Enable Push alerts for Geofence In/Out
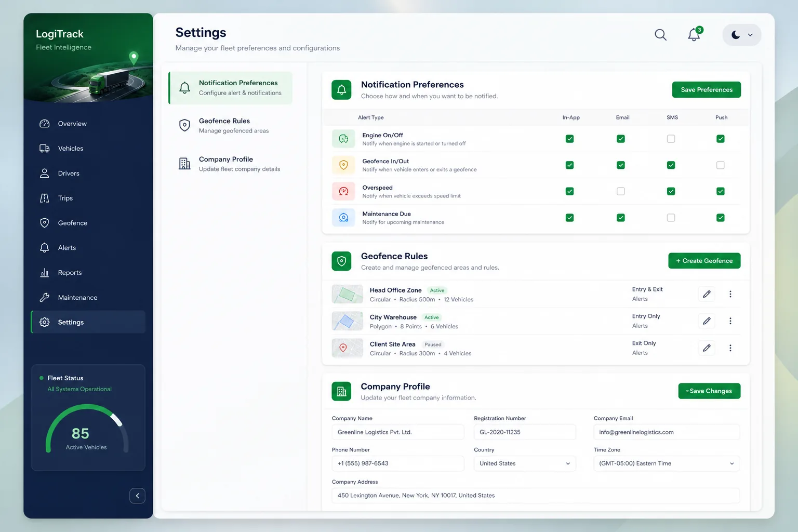The width and height of the screenshot is (798, 532). (721, 165)
